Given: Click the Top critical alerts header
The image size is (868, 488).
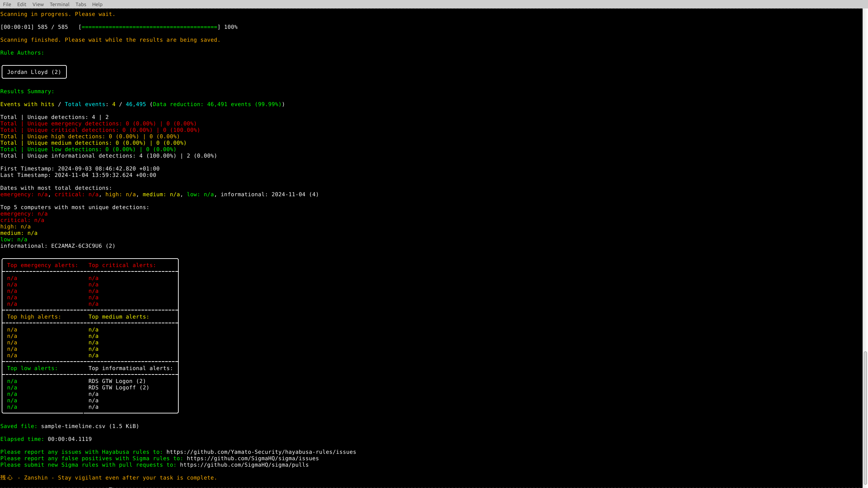Looking at the screenshot, I should point(122,265).
